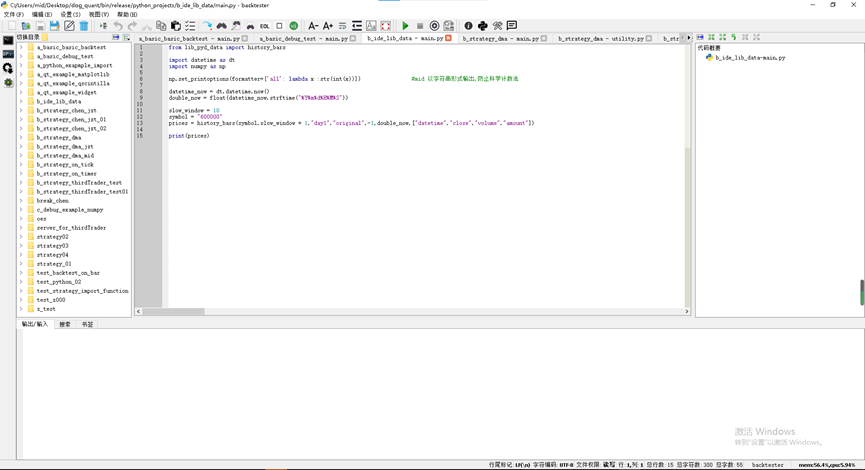Click the Python logo toolbar icon
This screenshot has width=865, height=470.
483,26
